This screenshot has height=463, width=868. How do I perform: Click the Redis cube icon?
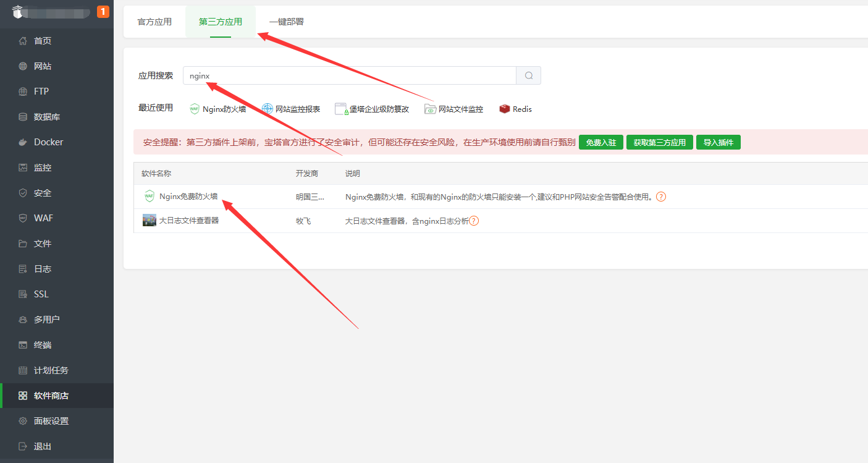(505, 109)
